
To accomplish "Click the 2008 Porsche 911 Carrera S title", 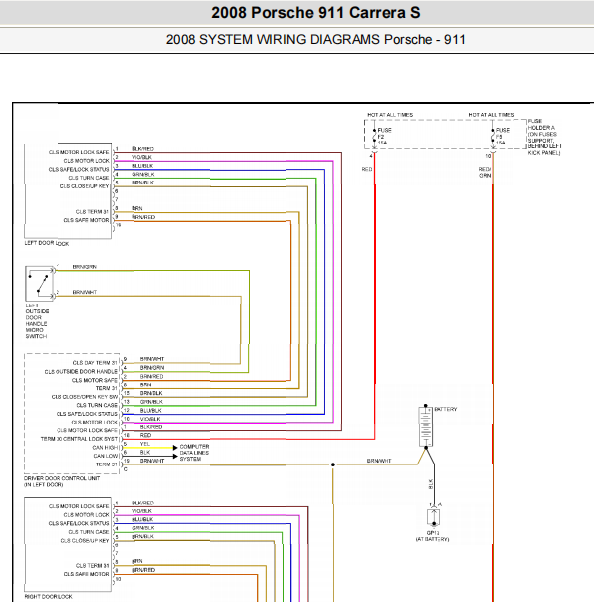I will tap(316, 13).
